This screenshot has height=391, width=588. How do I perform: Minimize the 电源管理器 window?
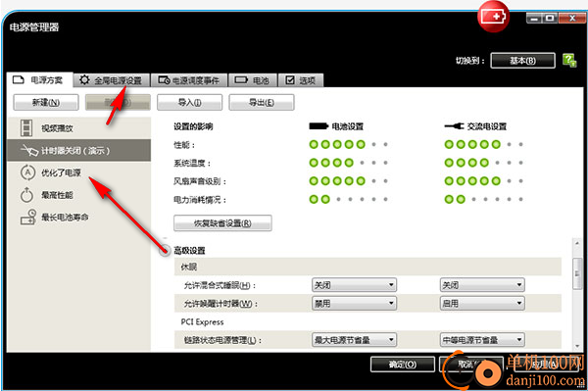coord(534,18)
